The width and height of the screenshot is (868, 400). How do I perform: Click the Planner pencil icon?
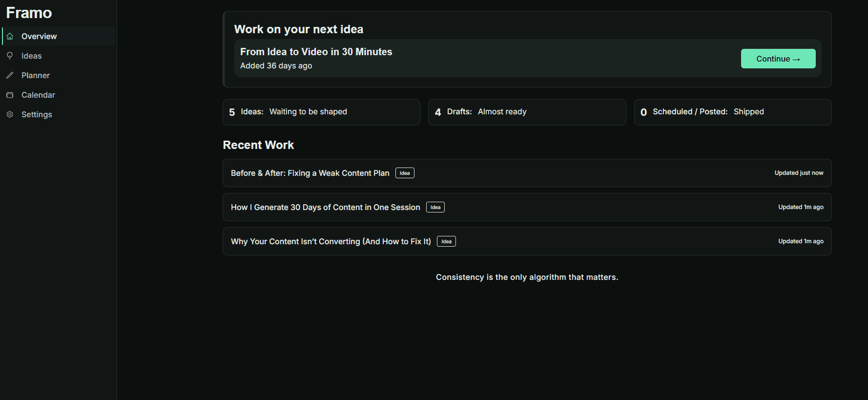(x=10, y=76)
